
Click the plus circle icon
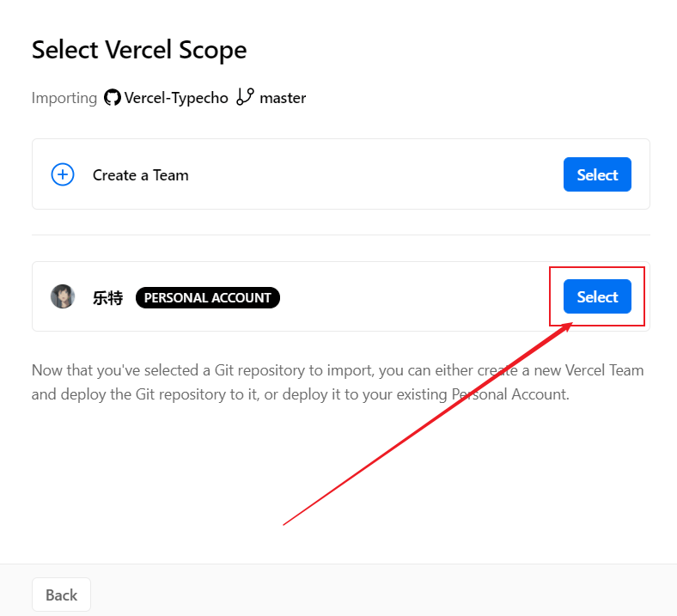tap(63, 175)
